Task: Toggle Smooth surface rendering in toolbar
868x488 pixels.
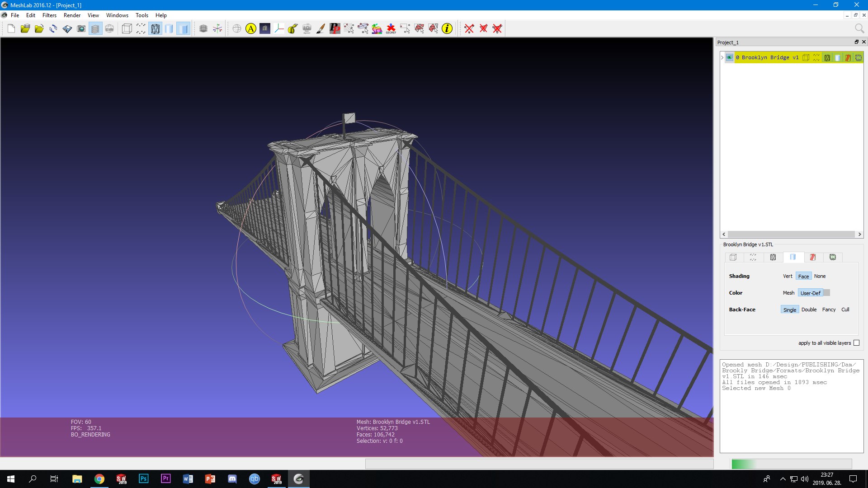Action: click(169, 29)
